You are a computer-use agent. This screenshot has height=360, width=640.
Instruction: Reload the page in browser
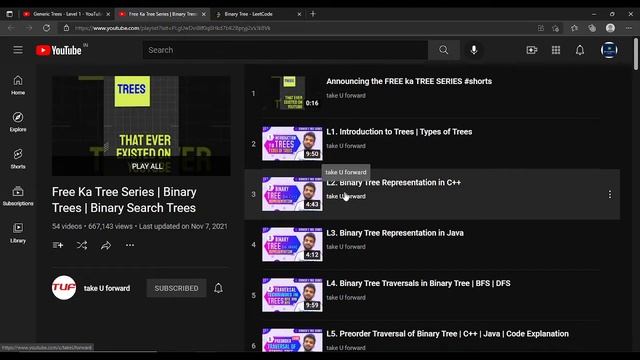[47, 28]
